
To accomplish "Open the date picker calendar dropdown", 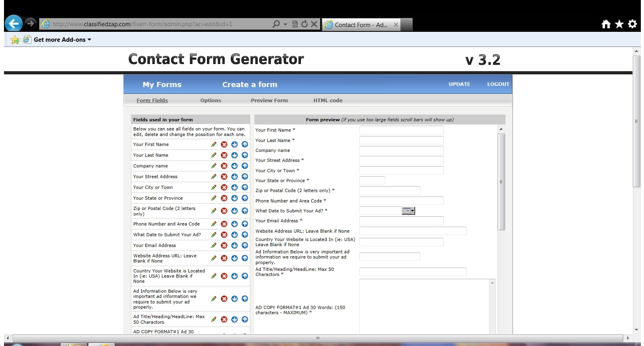I will 408,211.
